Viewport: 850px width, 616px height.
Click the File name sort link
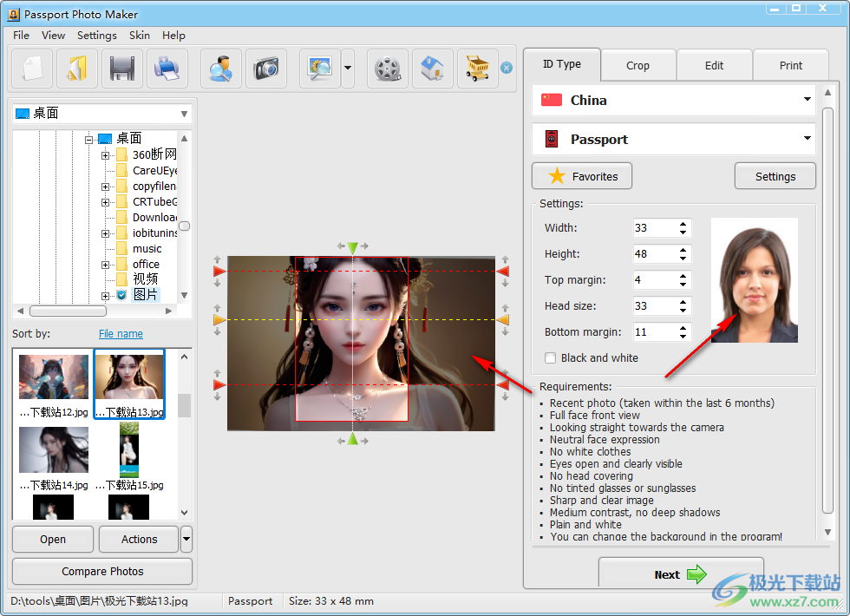click(121, 333)
